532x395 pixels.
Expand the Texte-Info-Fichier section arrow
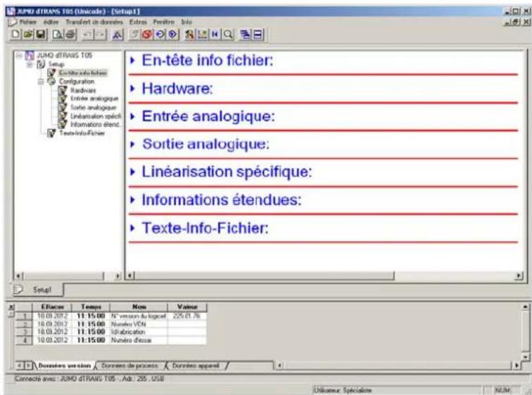point(133,228)
